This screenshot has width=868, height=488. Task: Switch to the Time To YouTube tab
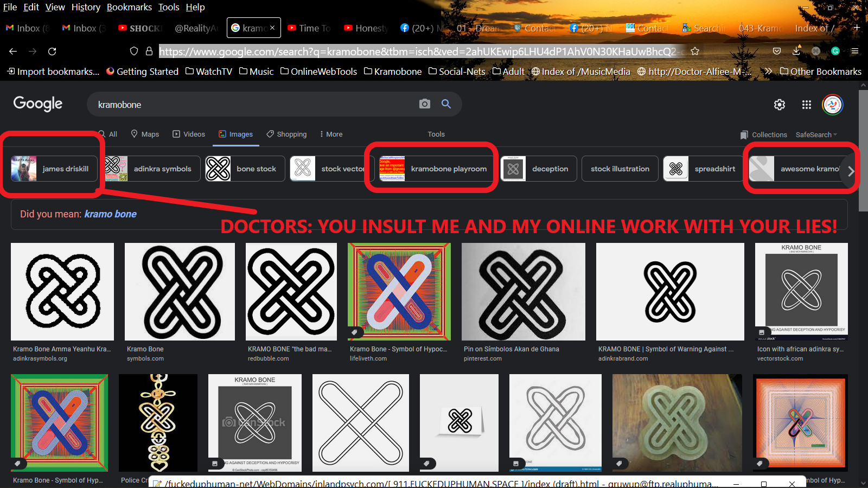tap(309, 28)
